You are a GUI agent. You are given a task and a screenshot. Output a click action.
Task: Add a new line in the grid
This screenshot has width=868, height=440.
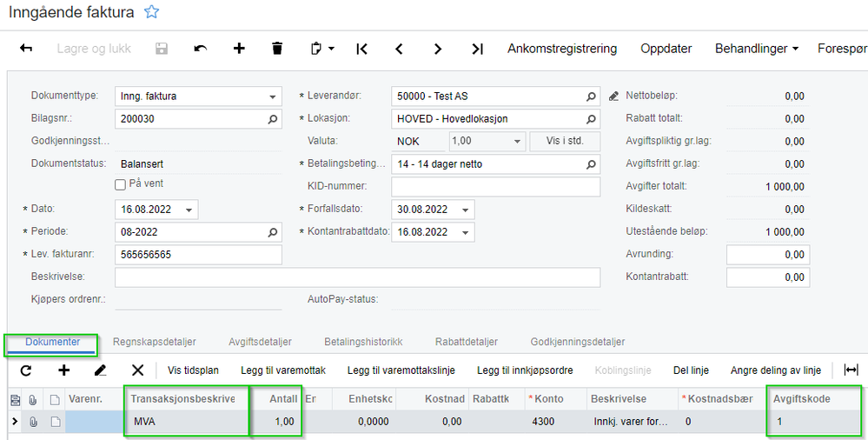point(64,370)
